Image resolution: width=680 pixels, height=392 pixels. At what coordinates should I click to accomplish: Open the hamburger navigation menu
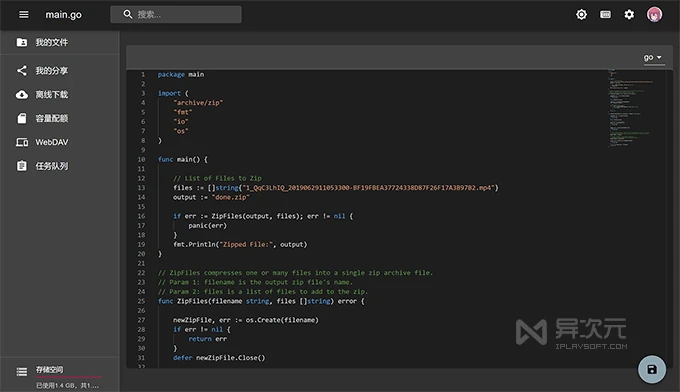pyautogui.click(x=24, y=15)
